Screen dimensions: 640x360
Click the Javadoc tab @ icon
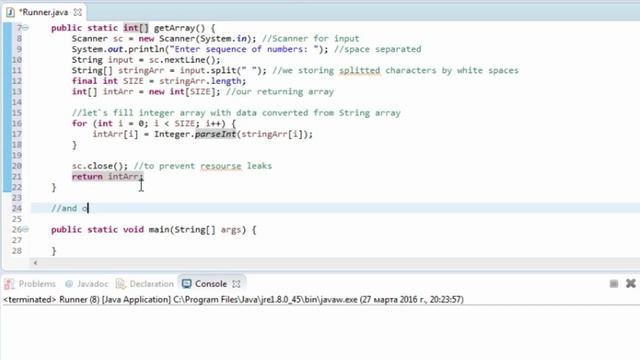(x=69, y=284)
